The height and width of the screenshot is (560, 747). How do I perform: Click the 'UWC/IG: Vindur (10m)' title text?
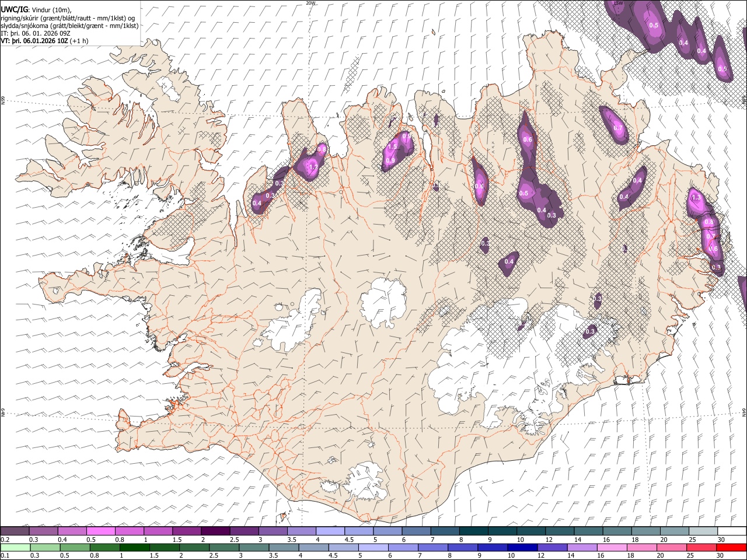(36, 10)
